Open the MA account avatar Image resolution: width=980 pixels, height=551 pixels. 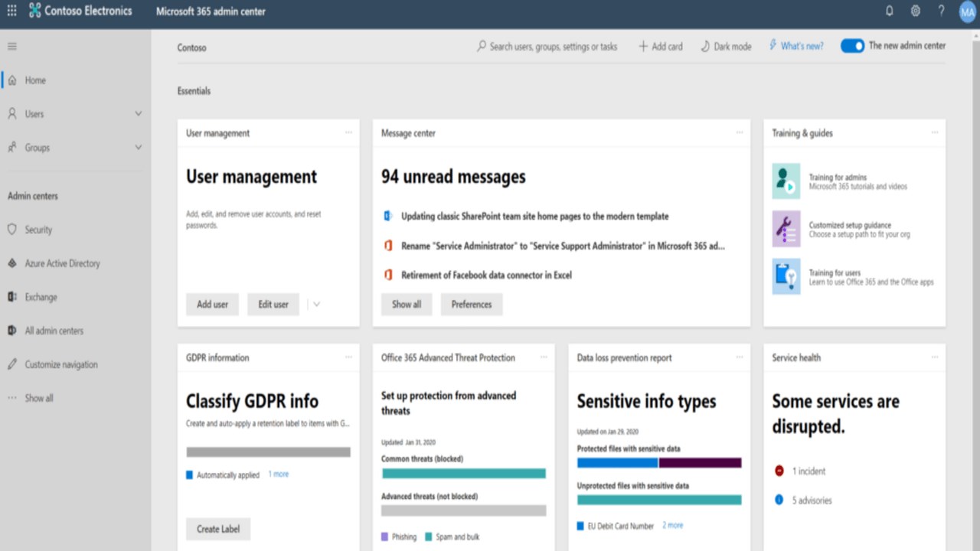tap(967, 11)
